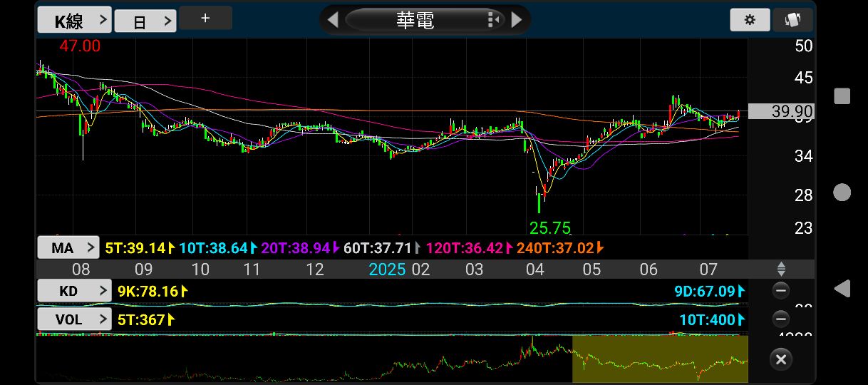The image size is (868, 385).
Task: Select the highlighted range in overview chart
Action: coord(660,359)
